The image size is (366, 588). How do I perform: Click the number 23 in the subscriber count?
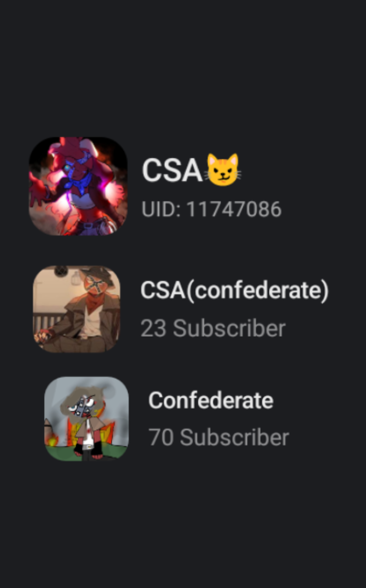pyautogui.click(x=153, y=329)
